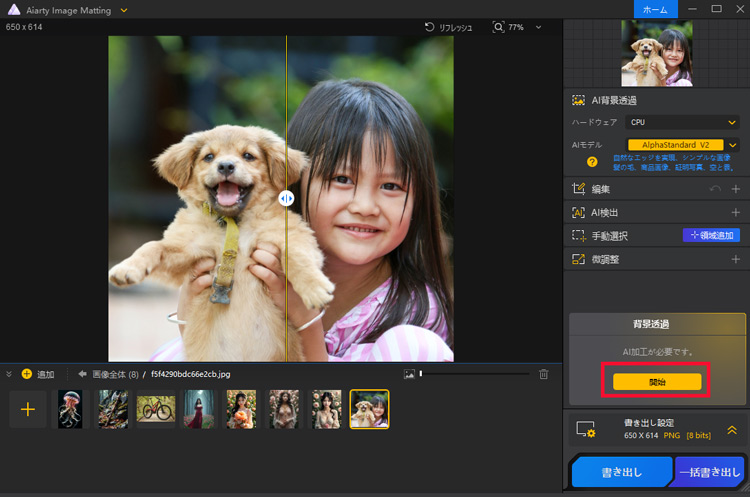Click the 微調整 icon

pyautogui.click(x=578, y=259)
